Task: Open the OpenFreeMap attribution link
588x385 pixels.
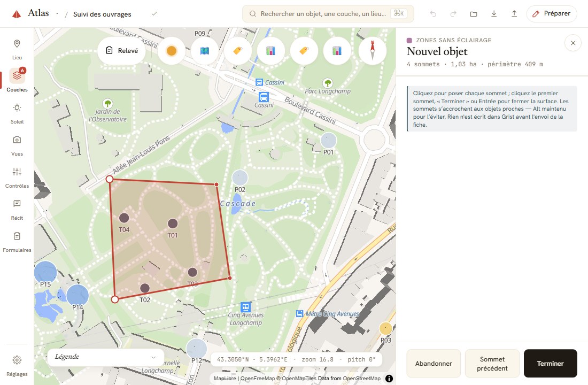Action: 257,378
